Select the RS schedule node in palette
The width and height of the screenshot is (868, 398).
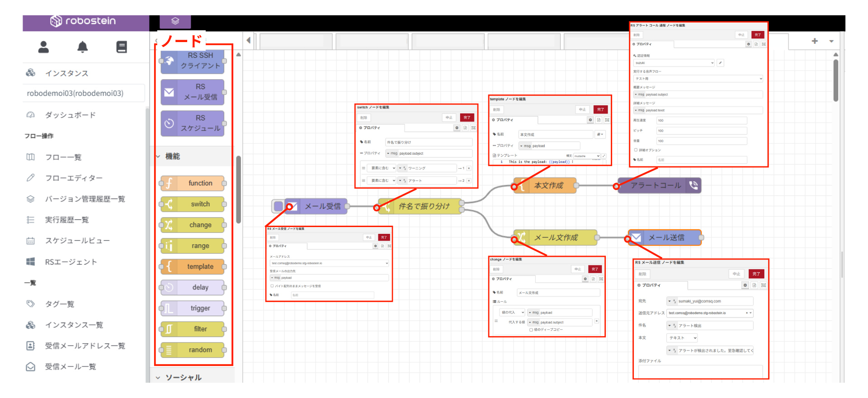pyautogui.click(x=193, y=123)
